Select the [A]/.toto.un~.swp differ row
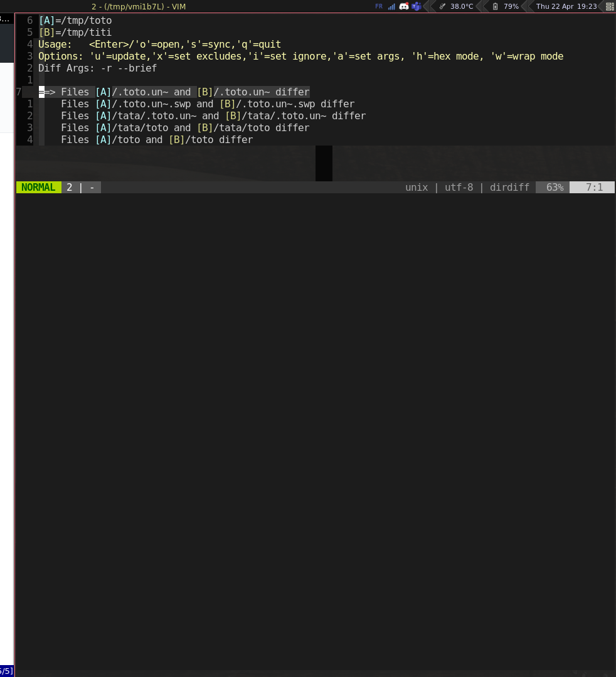Image resolution: width=616 pixels, height=677 pixels. pos(208,104)
